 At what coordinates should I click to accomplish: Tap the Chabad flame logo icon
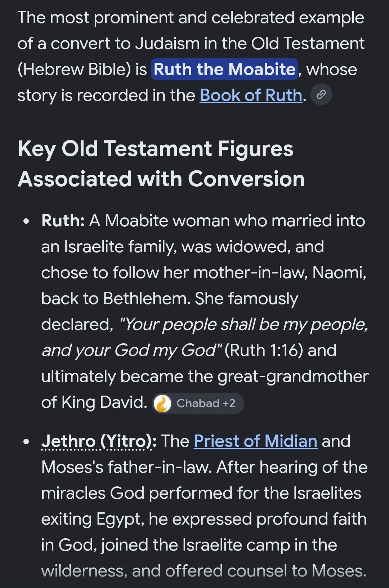(x=162, y=403)
